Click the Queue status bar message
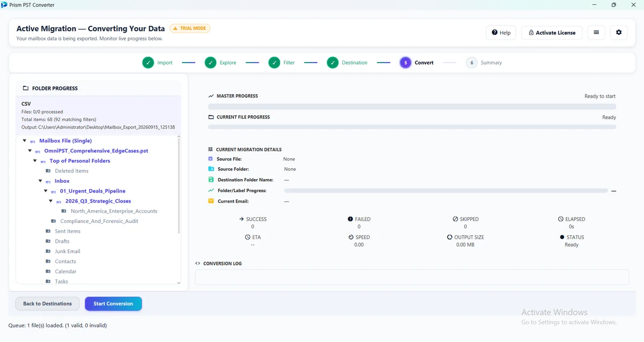Screen dimensions: 644x342 (x=58, y=325)
